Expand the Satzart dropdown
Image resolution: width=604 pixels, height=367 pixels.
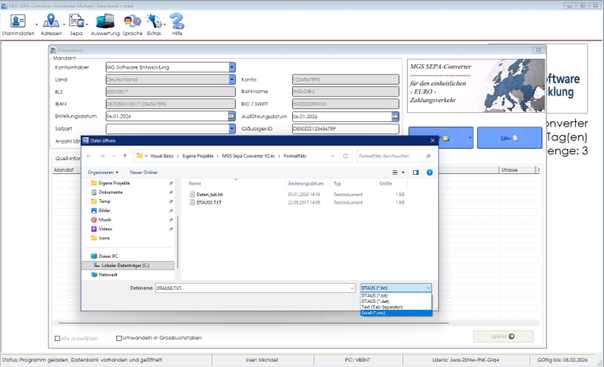point(232,129)
